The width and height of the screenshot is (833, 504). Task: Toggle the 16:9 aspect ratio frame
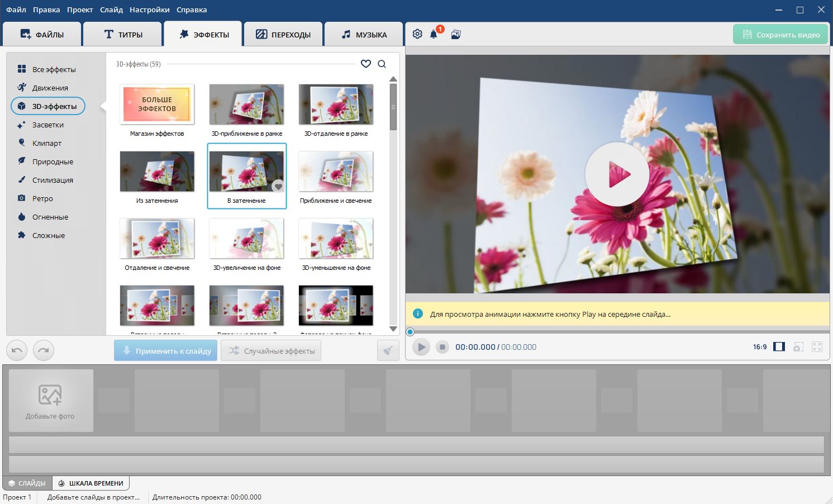779,347
